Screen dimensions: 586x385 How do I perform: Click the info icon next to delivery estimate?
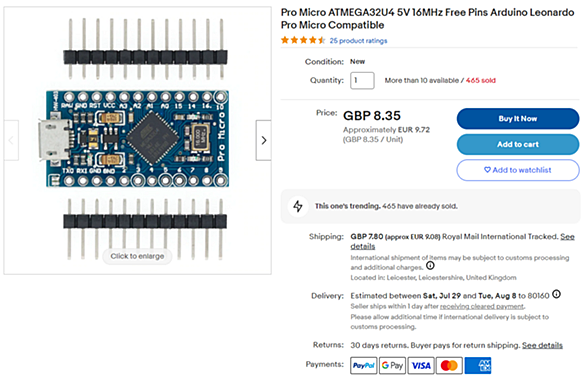click(x=556, y=295)
